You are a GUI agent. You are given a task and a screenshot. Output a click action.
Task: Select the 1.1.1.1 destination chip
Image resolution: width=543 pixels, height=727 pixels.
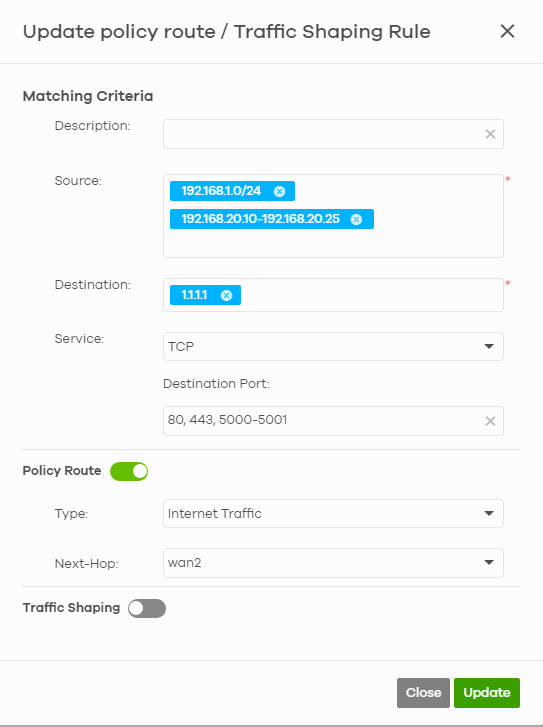(194, 295)
